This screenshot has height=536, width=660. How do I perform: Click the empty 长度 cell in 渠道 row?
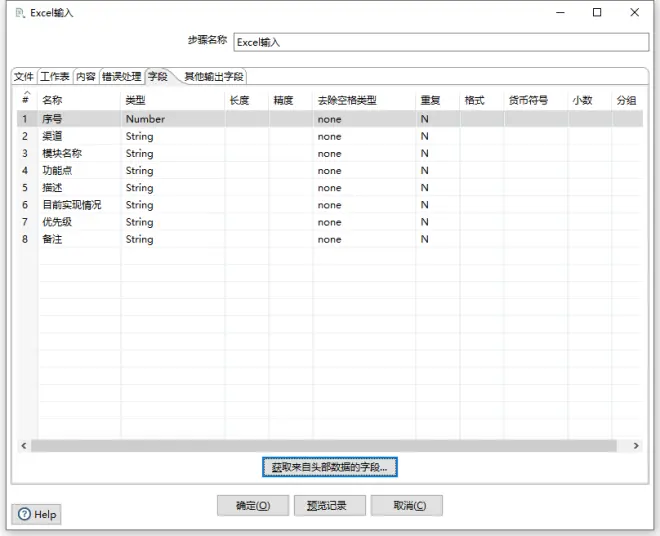pyautogui.click(x=247, y=136)
